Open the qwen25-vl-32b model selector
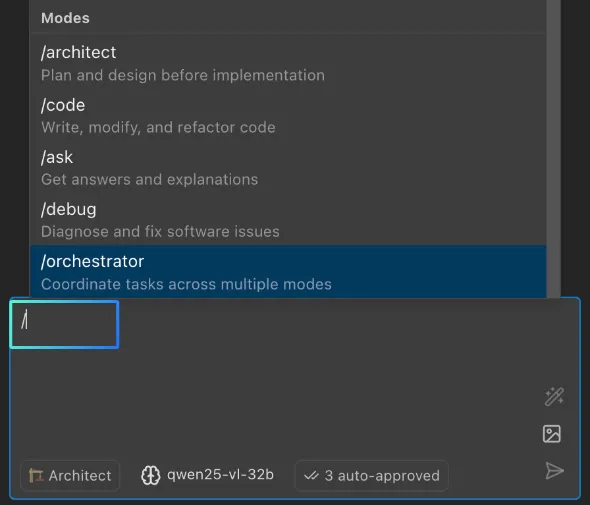The width and height of the screenshot is (590, 505). pos(207,475)
